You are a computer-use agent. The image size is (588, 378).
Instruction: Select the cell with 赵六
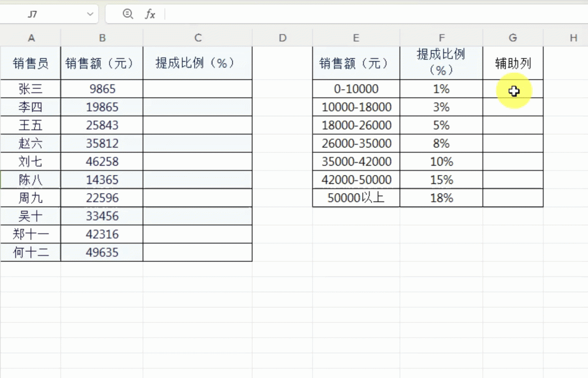(31, 143)
